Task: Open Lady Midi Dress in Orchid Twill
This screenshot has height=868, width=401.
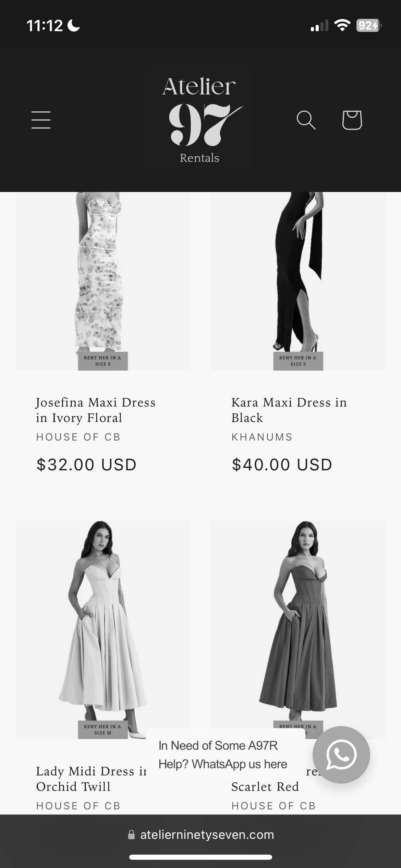Action: [x=91, y=779]
